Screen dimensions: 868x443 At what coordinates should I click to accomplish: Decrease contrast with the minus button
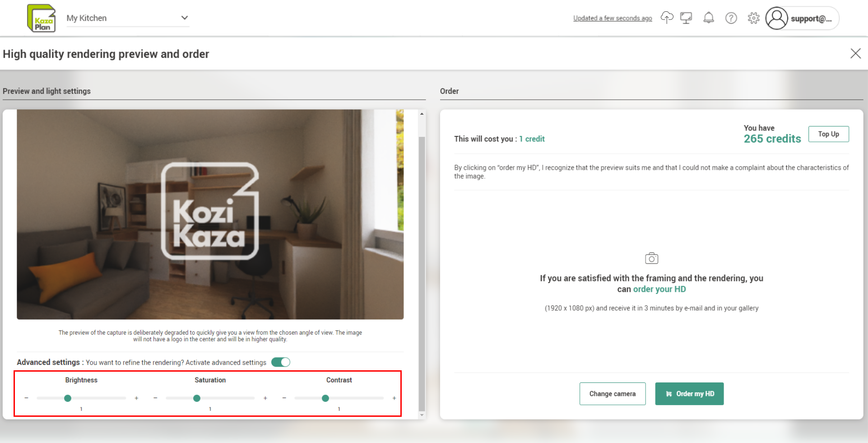click(284, 398)
